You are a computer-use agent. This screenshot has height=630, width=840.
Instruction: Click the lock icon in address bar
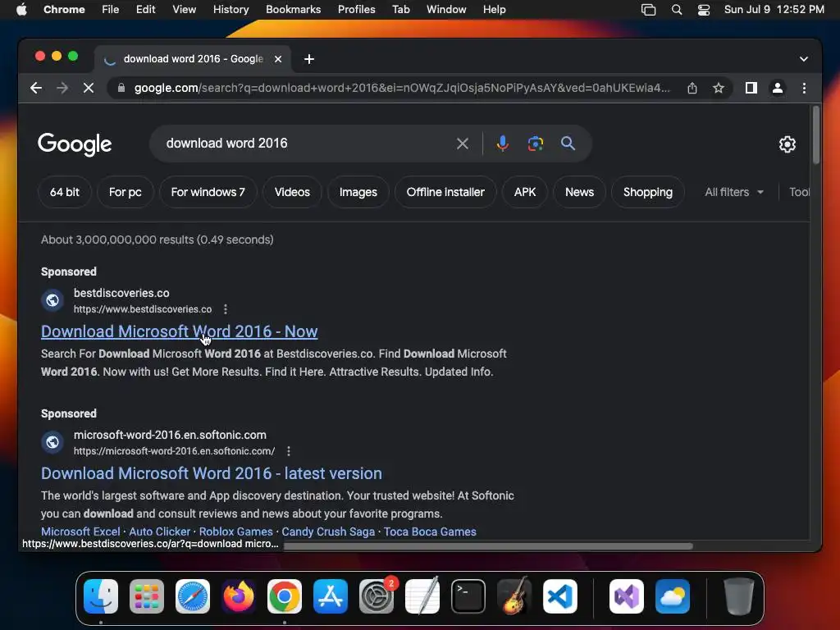click(x=121, y=88)
